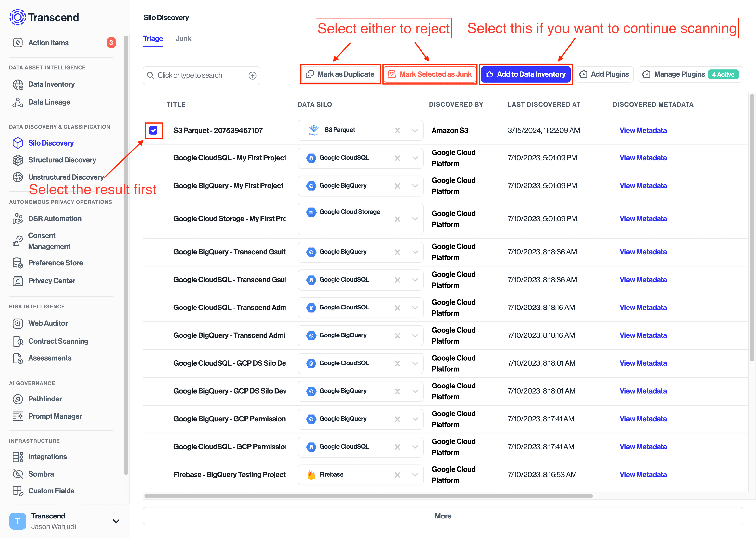Expand the Transcend account switcher chevron
The image size is (756, 538).
coord(116,521)
